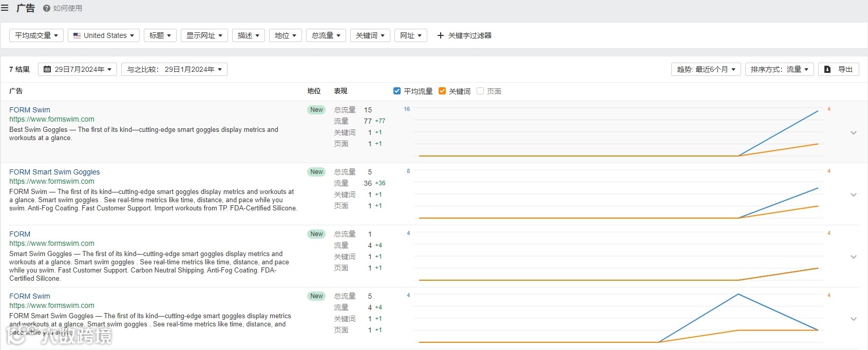This screenshot has width=868, height=350.
Task: Open formswim.com URL under FORM Smart Swim Goggles
Action: pos(52,181)
